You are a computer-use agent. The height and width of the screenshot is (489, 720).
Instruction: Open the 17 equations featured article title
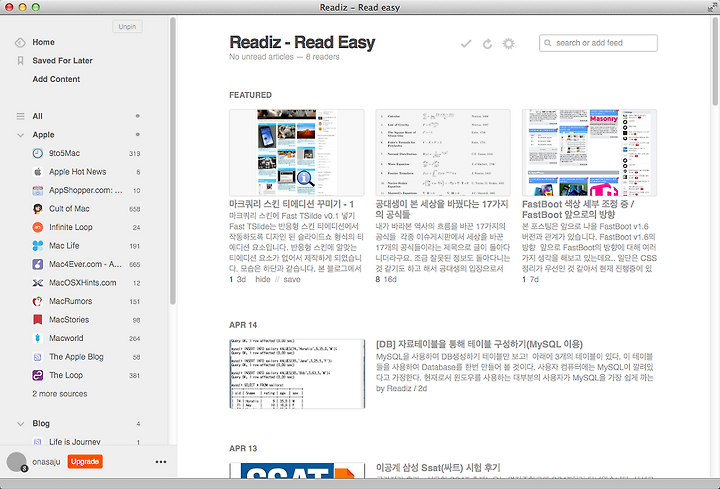point(442,209)
